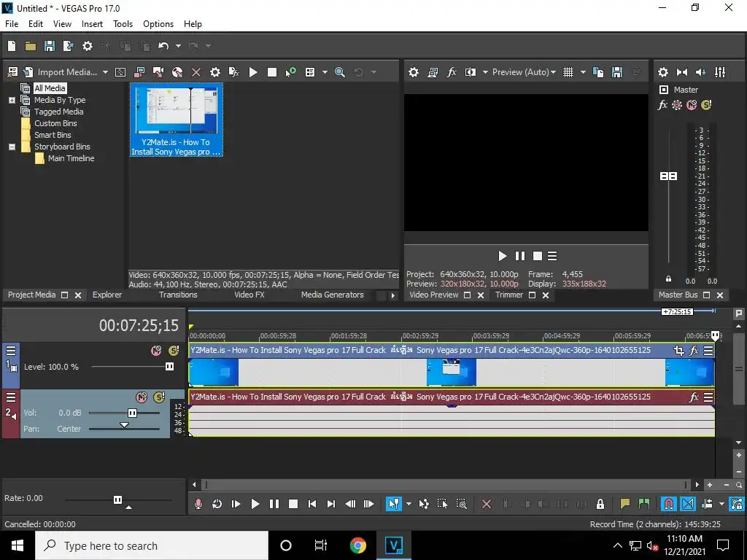Open Import Media dropdown arrow
The image size is (747, 560).
tap(105, 72)
